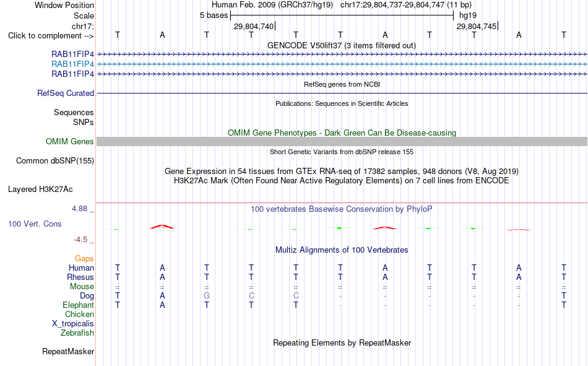Click the Scale track label
Screen dimensions: 588x366
[84, 15]
